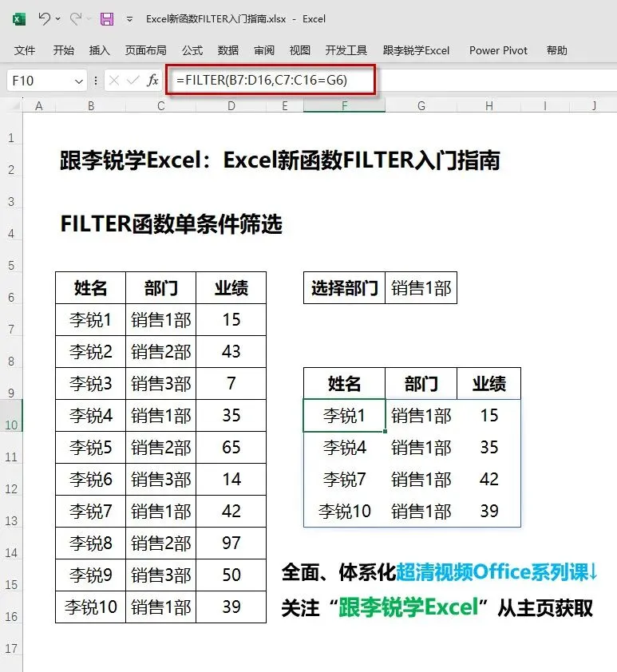Screen dimensions: 617x672
Task: Select active cell F10 with 李锐1
Action: click(x=345, y=415)
